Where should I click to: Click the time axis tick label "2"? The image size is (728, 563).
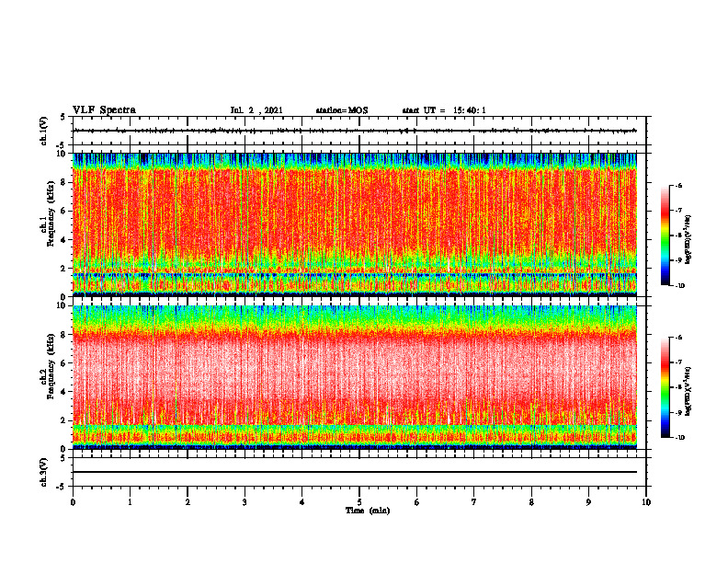coord(188,502)
